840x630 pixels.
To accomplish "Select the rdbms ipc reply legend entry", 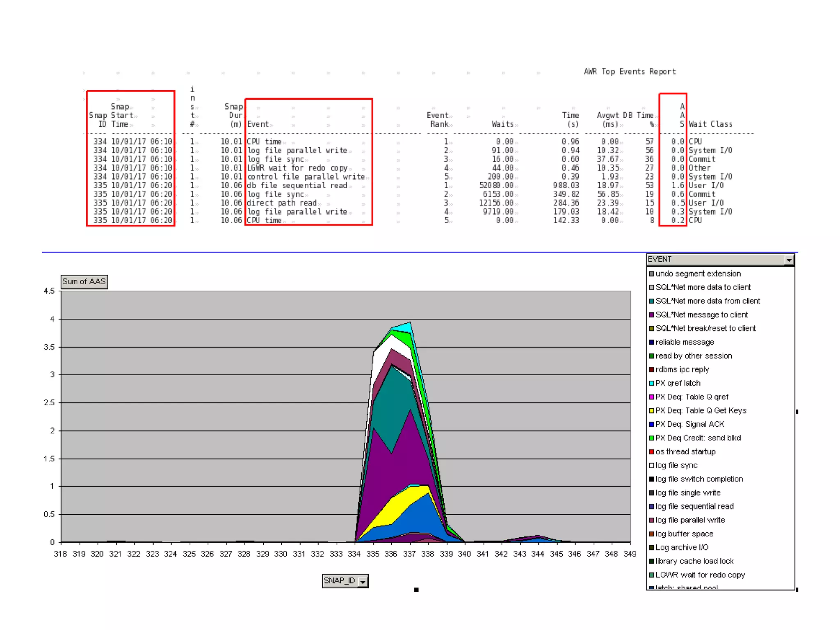I will tap(682, 369).
